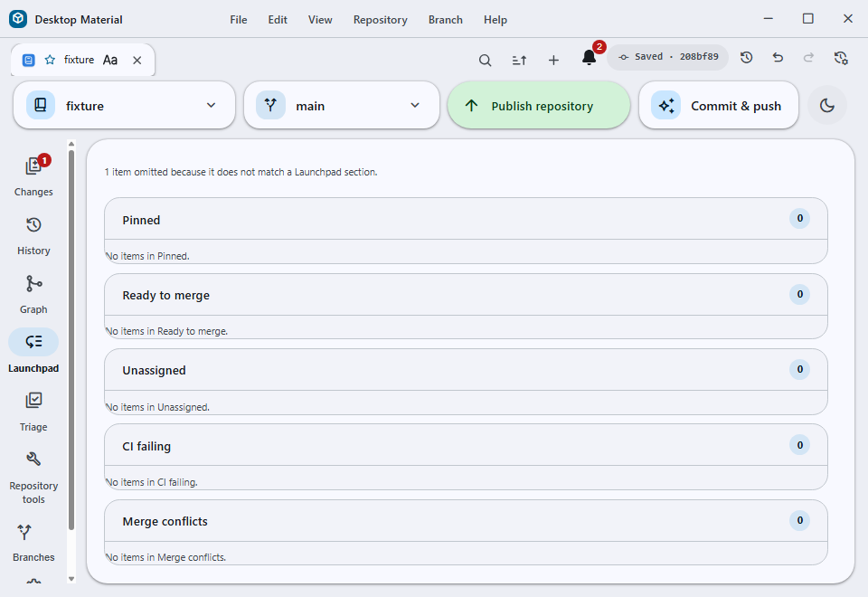
Task: Click the Saved 208bf89 status chip
Action: 667,57
